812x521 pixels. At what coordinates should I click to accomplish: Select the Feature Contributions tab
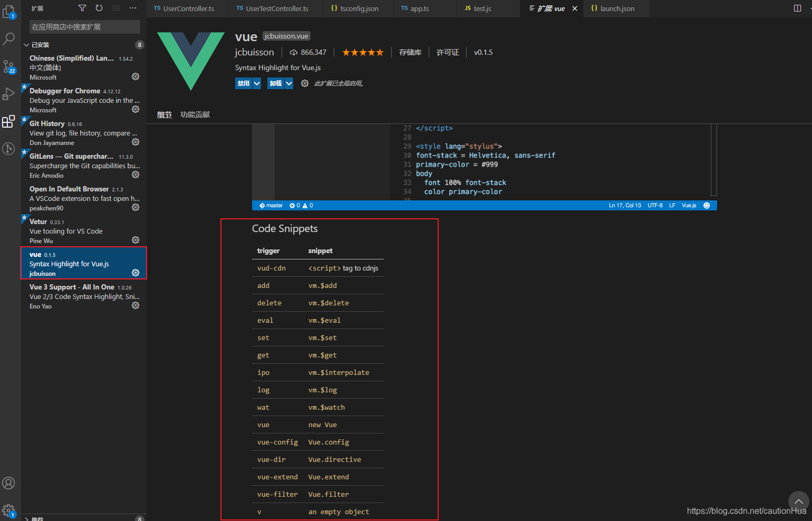195,114
